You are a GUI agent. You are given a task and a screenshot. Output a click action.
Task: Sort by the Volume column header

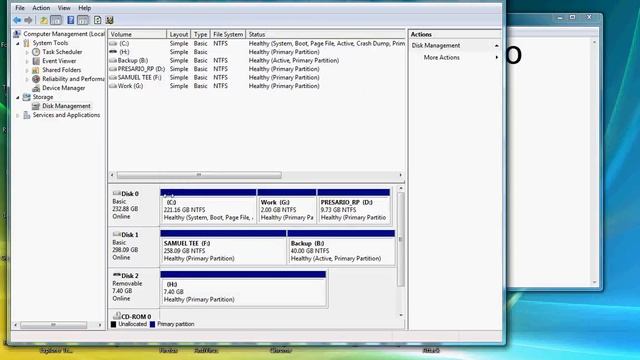point(137,34)
